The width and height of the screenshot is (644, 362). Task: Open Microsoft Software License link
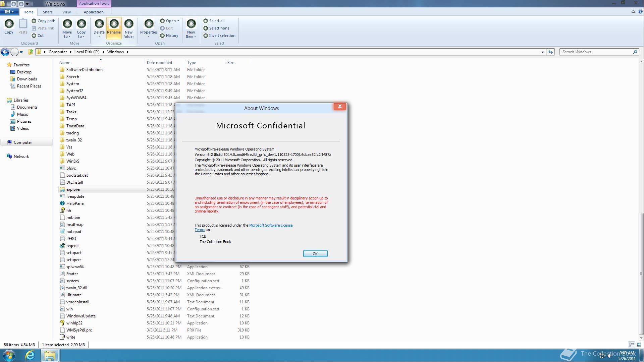(x=271, y=225)
